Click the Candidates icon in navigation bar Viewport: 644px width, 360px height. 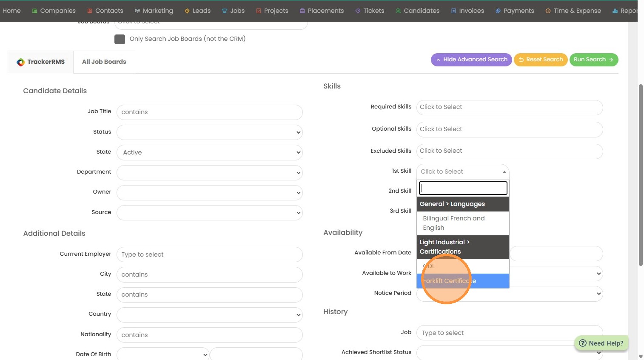click(398, 11)
